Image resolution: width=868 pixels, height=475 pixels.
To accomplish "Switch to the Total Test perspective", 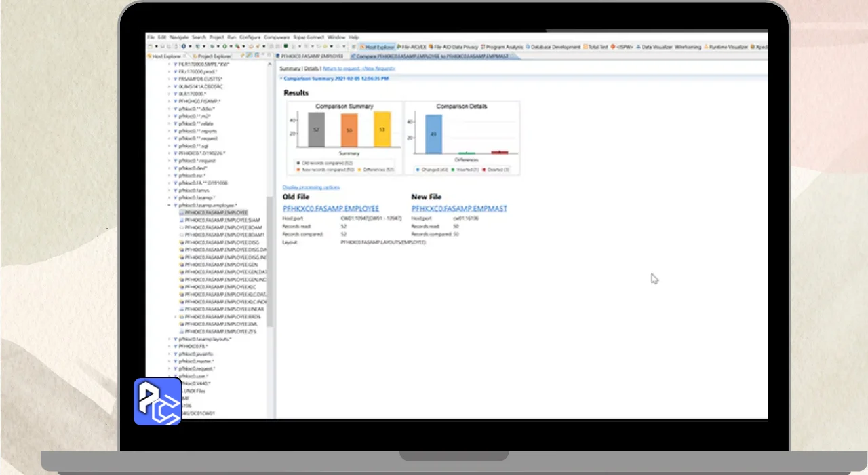I will [x=595, y=47].
